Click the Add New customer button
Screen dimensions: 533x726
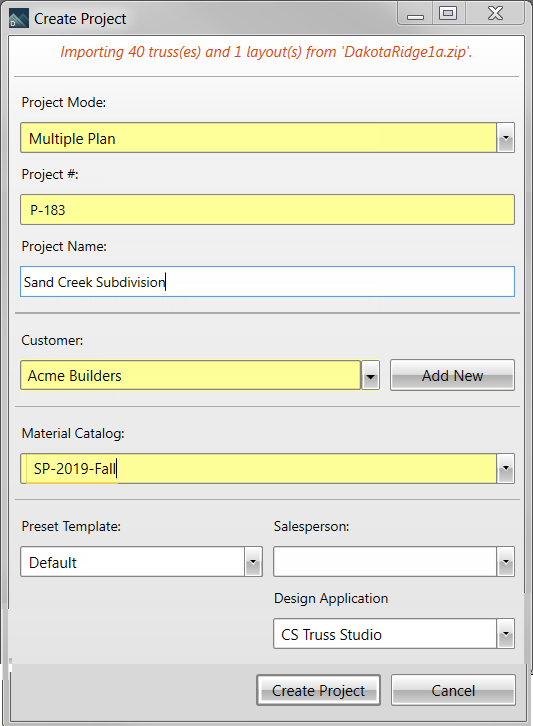coord(452,375)
